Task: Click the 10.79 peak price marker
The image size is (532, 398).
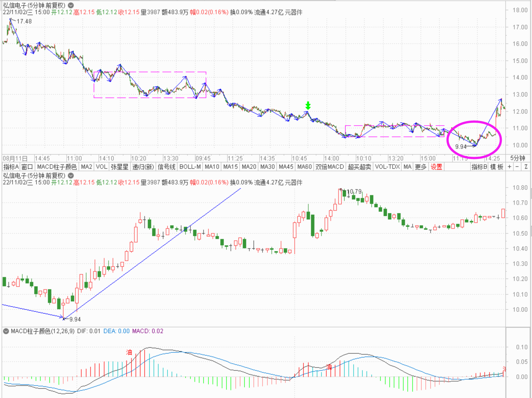Action: 354,192
